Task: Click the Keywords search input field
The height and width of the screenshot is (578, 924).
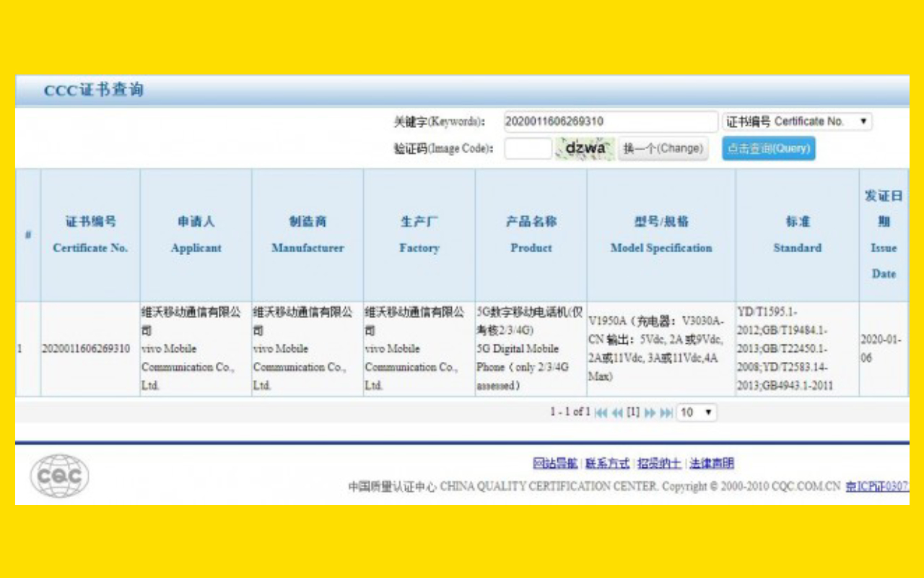Action: (610, 121)
